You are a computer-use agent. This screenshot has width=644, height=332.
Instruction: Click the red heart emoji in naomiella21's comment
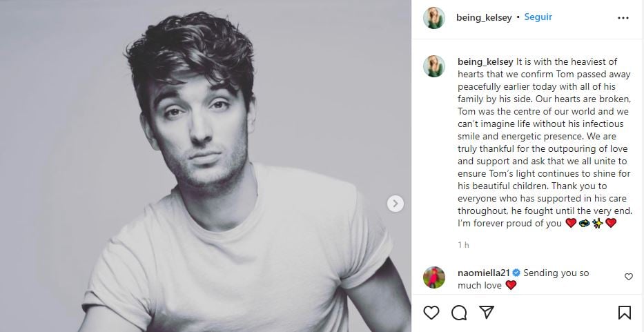pos(511,285)
